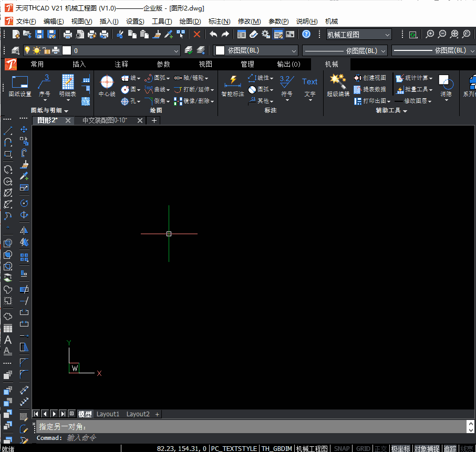Image resolution: width=476 pixels, height=452 pixels.
Task: Select the 中心线 centerline tool
Action: (107, 86)
